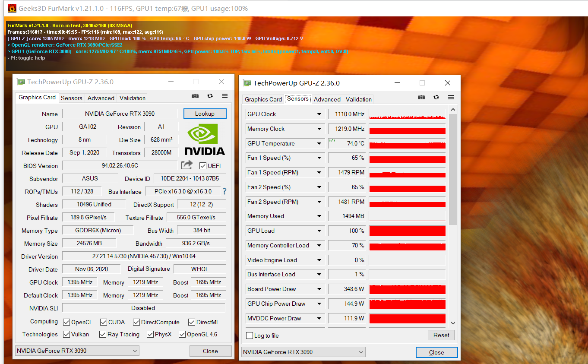Click the FurMark title bar app icon

coord(12,8)
